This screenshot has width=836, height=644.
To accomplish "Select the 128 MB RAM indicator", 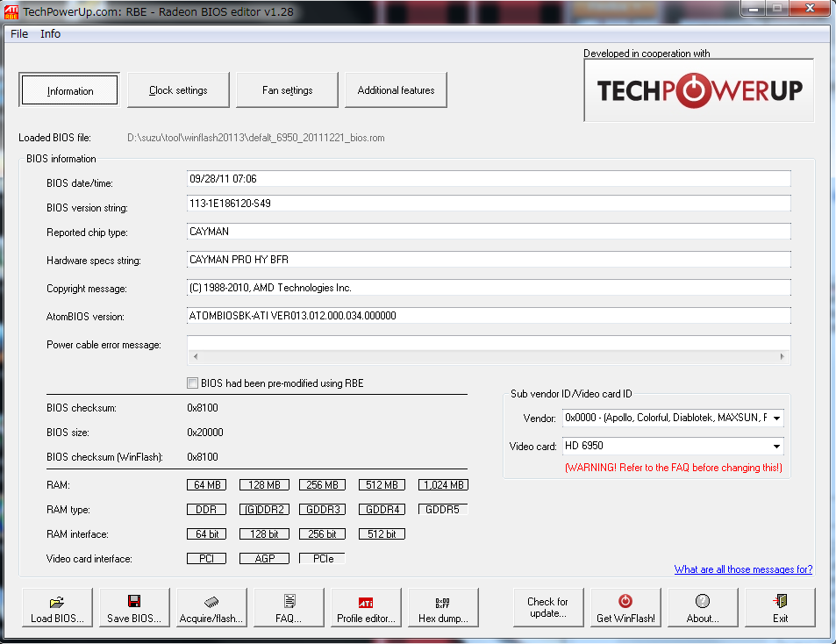I will coord(264,484).
